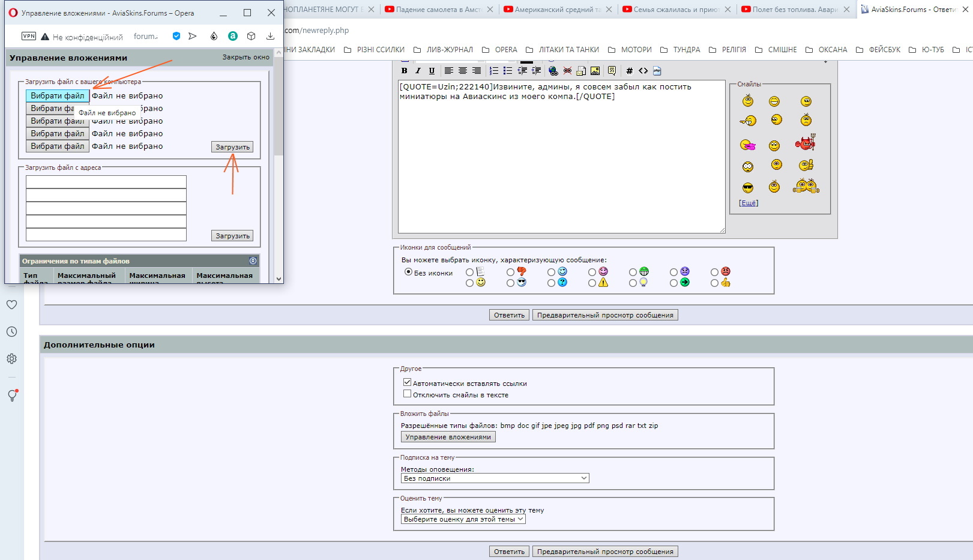Align text right in the editor toolbar
973x560 pixels.
[x=476, y=71]
